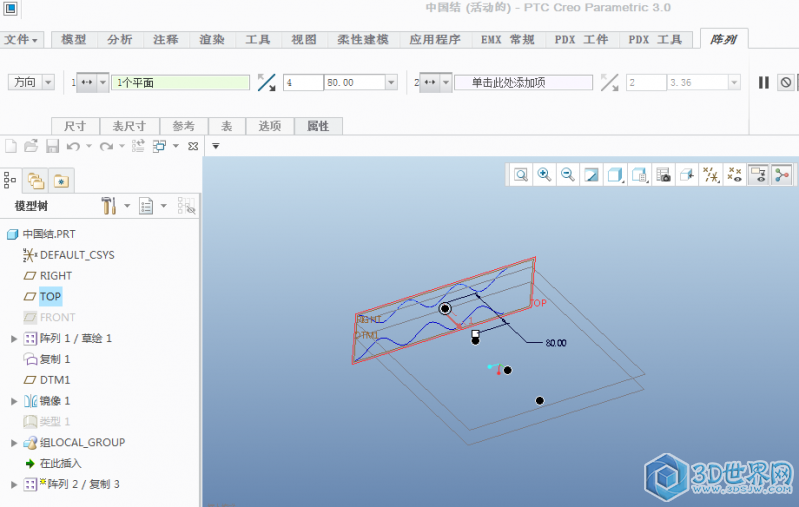Click the model tree Settings hammer icon

[108, 206]
